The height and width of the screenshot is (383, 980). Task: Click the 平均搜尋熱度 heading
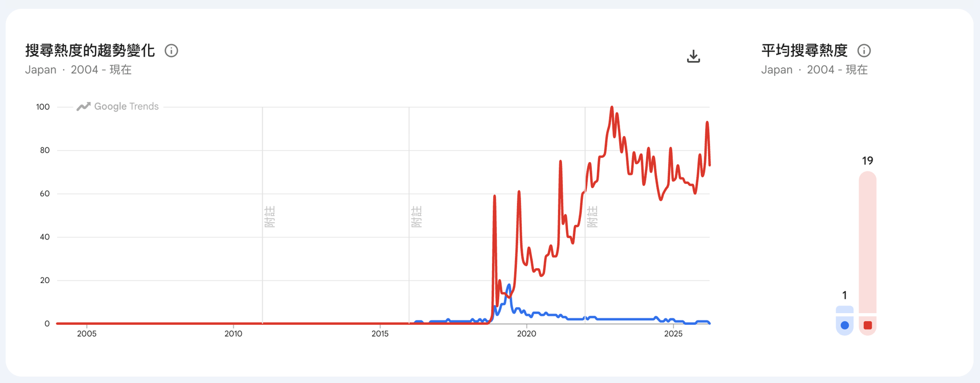click(804, 50)
